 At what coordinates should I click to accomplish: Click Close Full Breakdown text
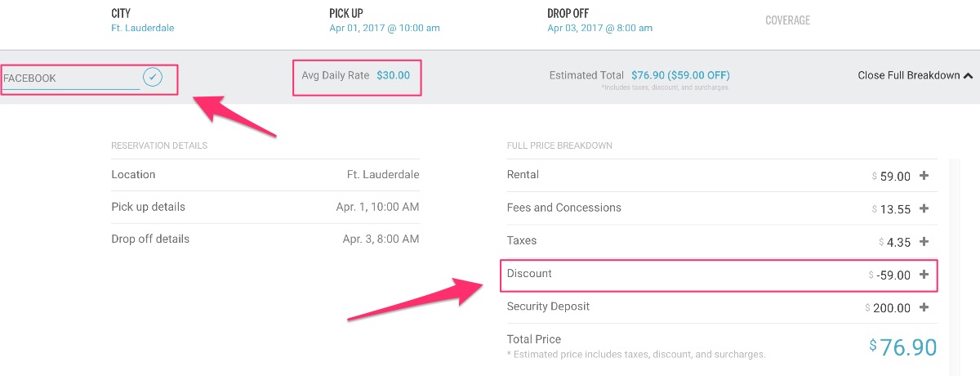pos(908,75)
